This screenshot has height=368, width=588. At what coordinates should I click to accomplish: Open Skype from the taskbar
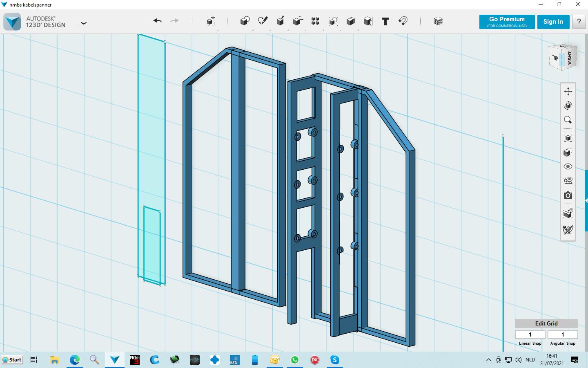(335, 360)
